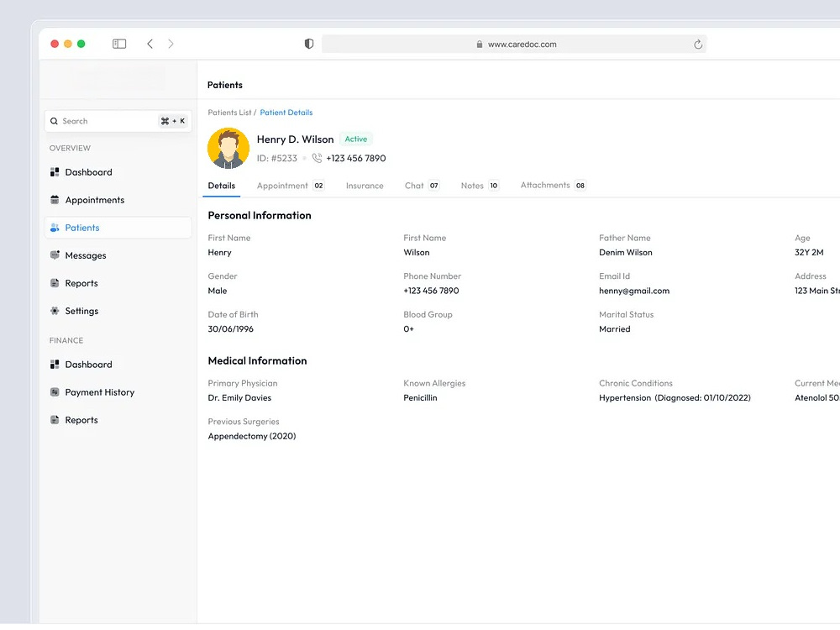Click the www.caredoc.com address bar
Image resolution: width=840 pixels, height=630 pixels.
coord(514,44)
